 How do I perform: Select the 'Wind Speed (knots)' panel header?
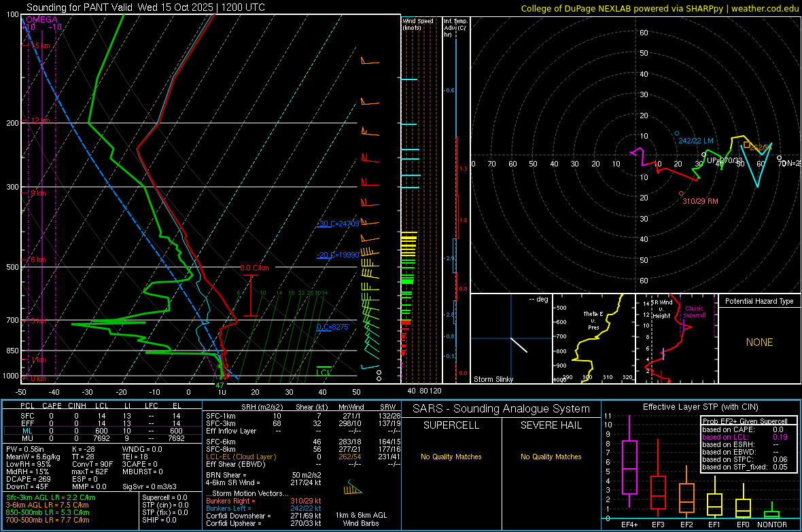(x=418, y=24)
